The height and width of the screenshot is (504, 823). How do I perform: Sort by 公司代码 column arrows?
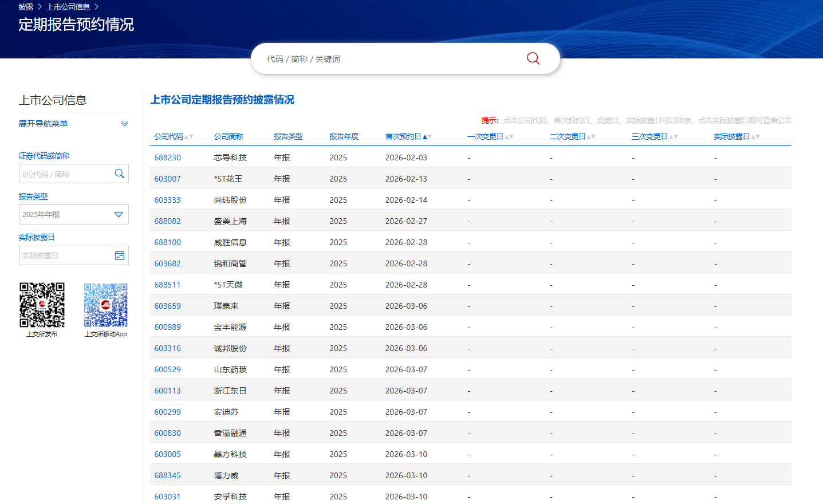point(189,137)
